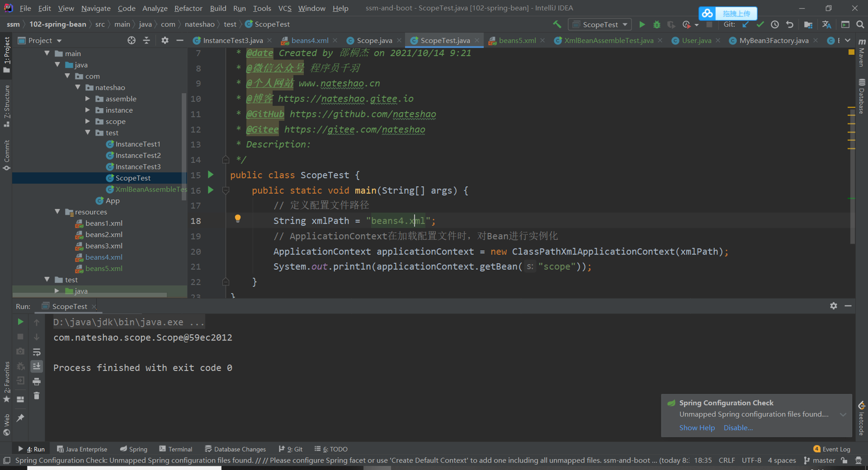Pin the Run tab
This screenshot has width=868, height=470.
click(20, 418)
